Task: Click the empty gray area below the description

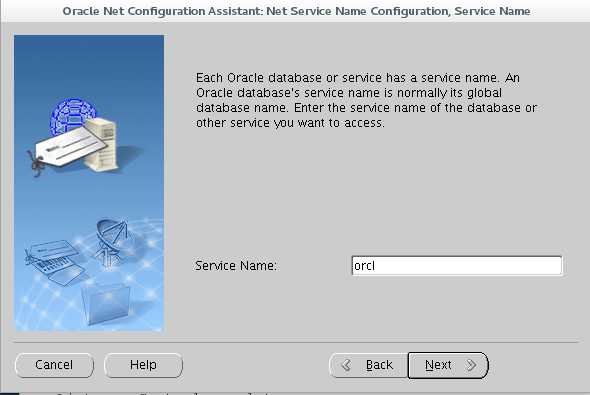Action: [x=366, y=188]
